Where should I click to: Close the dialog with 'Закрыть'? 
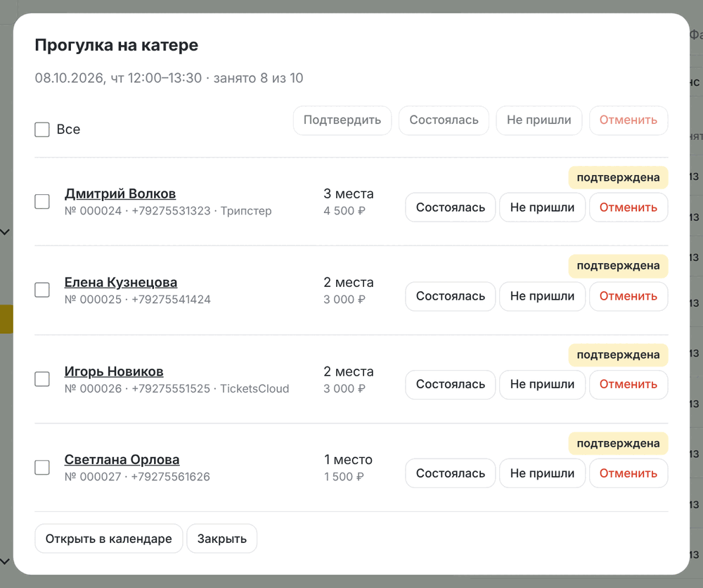pos(222,539)
